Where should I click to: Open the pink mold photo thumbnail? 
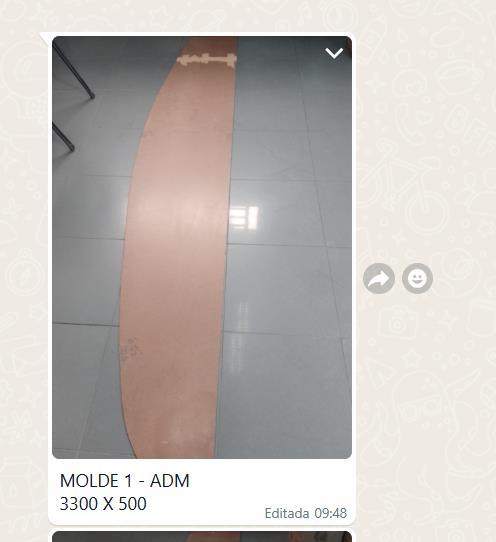202,247
